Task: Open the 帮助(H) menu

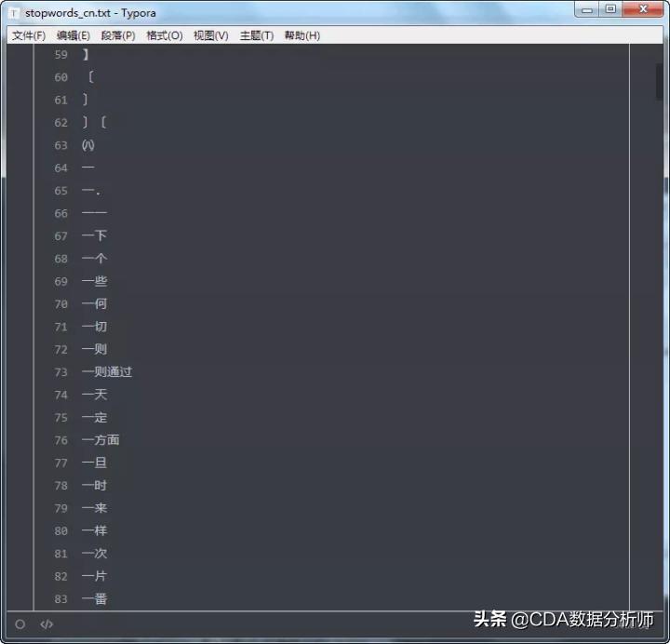Action: (x=302, y=35)
